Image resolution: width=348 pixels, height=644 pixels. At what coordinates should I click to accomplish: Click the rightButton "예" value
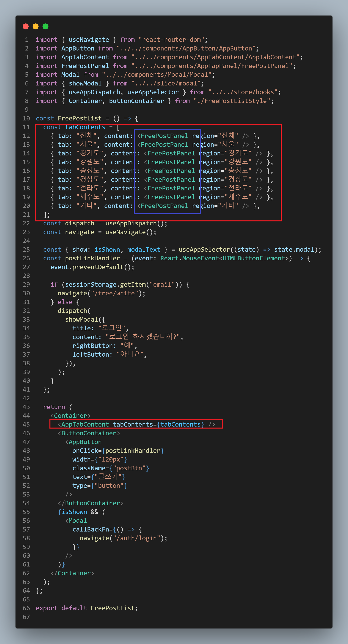[127, 346]
